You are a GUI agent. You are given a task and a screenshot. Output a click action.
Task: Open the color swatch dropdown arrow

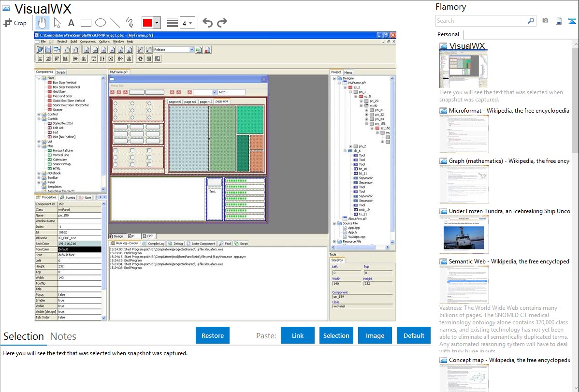[157, 23]
